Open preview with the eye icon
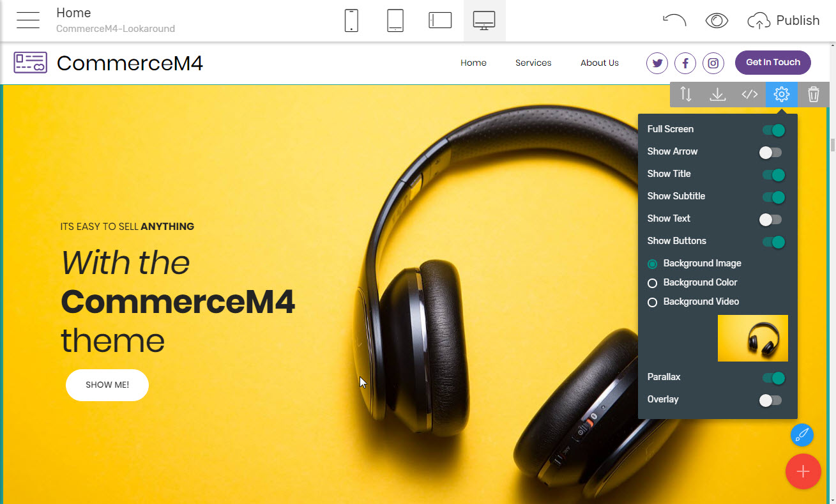The width and height of the screenshot is (836, 504). click(717, 20)
